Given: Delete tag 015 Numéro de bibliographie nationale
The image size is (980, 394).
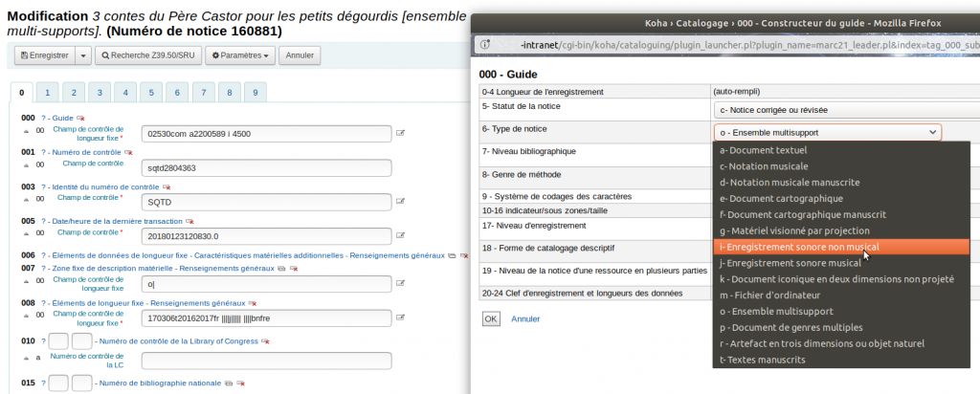Looking at the screenshot, I should [x=240, y=383].
